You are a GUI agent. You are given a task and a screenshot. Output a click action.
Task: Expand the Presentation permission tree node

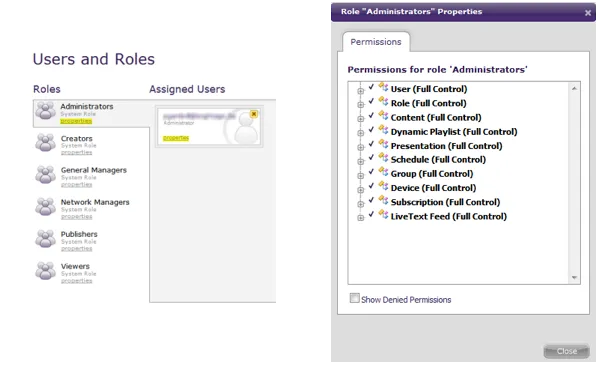[x=360, y=147]
